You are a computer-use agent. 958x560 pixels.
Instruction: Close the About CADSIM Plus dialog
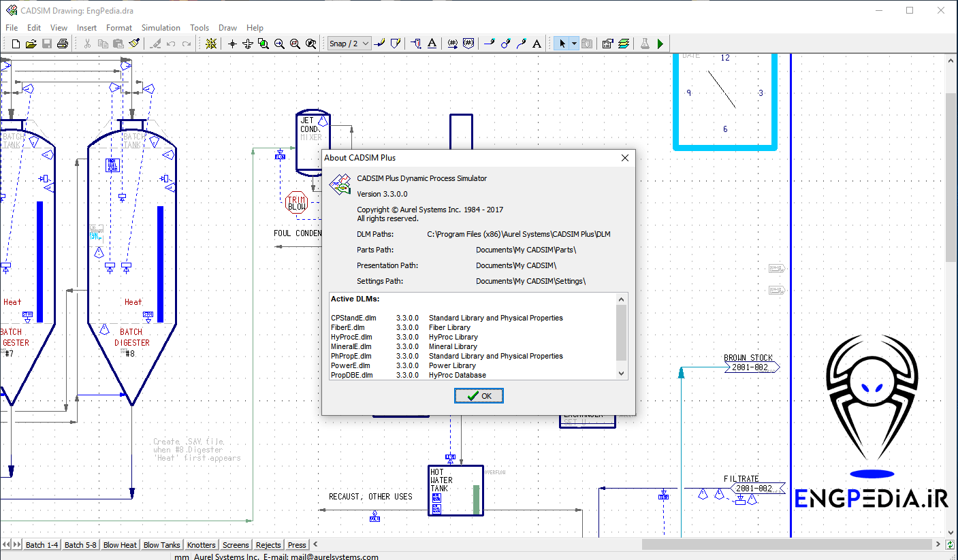click(x=625, y=158)
